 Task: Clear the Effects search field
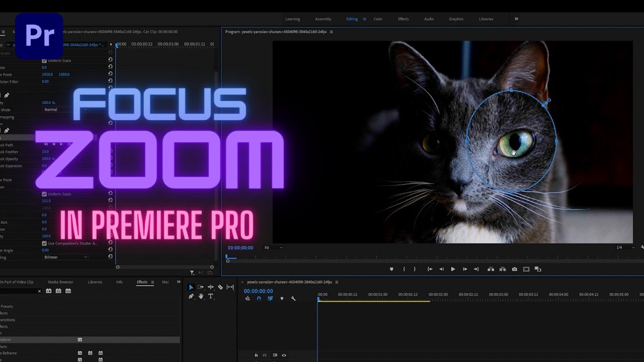tap(40, 291)
